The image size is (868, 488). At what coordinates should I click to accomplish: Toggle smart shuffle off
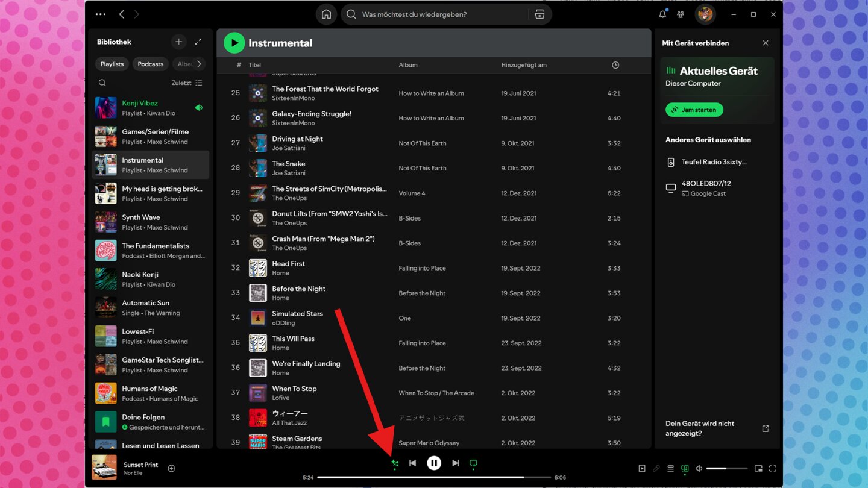(395, 463)
